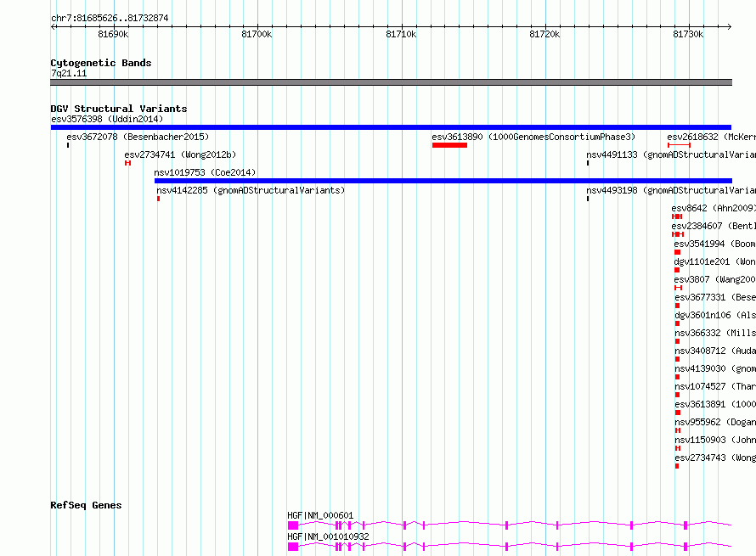Click the red glyph under esv8642
The width and height of the screenshot is (756, 556).
tap(677, 216)
